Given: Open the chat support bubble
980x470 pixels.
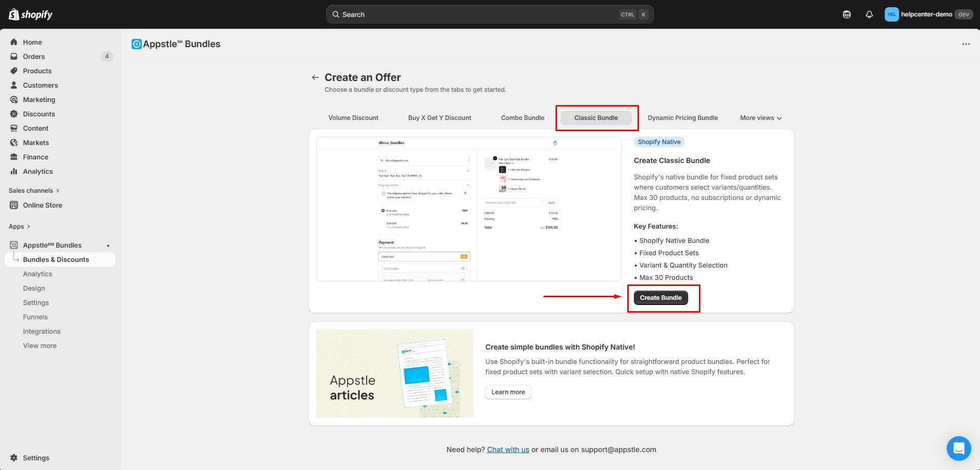Looking at the screenshot, I should (958, 448).
